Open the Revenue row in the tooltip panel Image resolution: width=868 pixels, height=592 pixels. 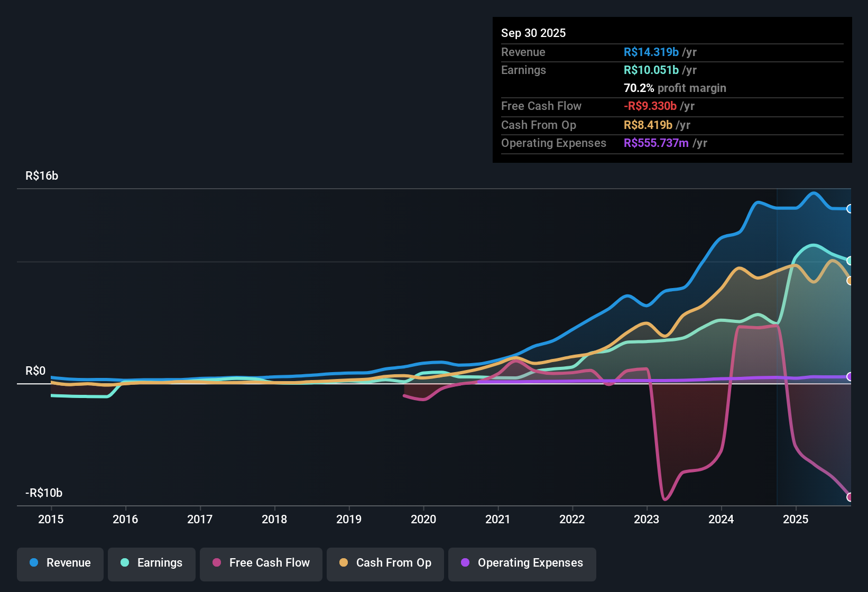pos(523,52)
